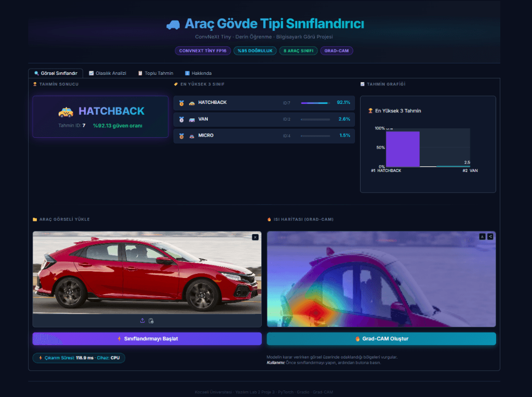Click the chart icon next to TAHMİN GRAFİĞİ

click(x=362, y=84)
